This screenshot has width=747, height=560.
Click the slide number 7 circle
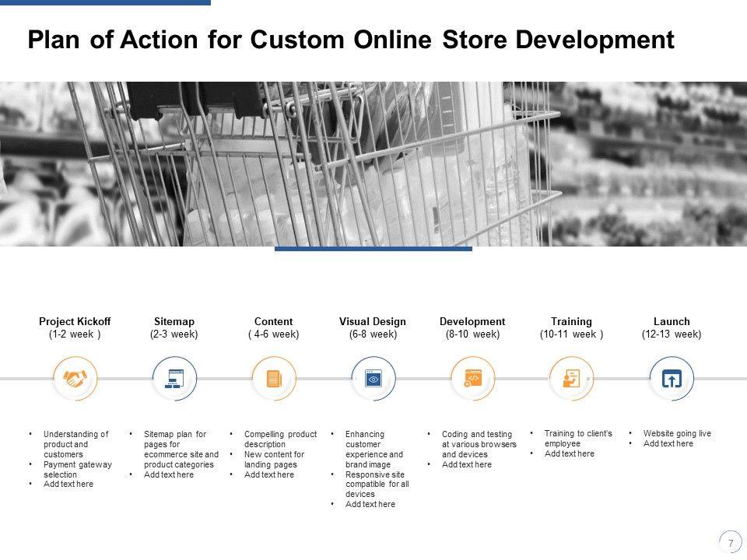pyautogui.click(x=731, y=542)
